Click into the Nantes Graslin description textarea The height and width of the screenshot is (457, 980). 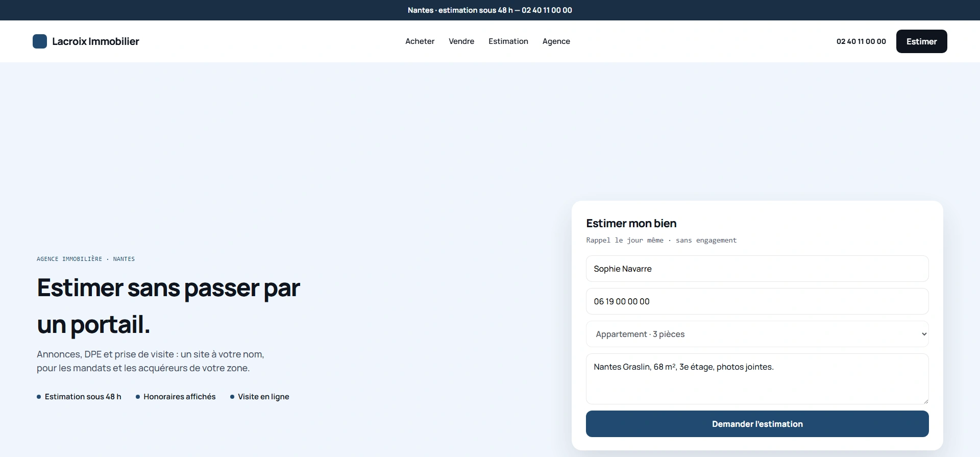pos(757,379)
